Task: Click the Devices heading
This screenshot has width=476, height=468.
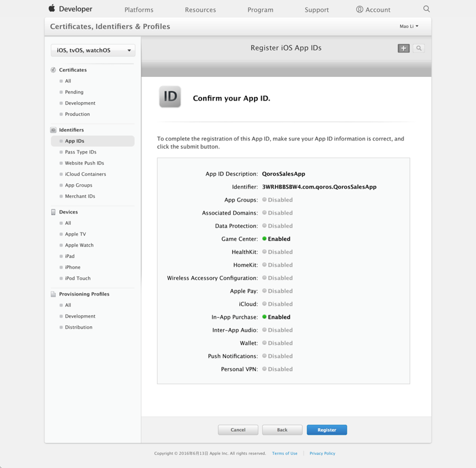Action: click(x=68, y=212)
